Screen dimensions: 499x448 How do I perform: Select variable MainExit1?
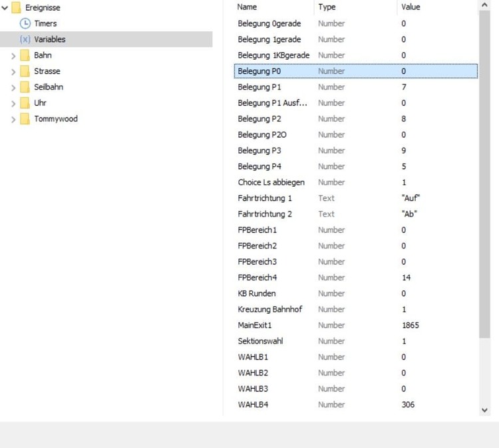click(x=255, y=326)
